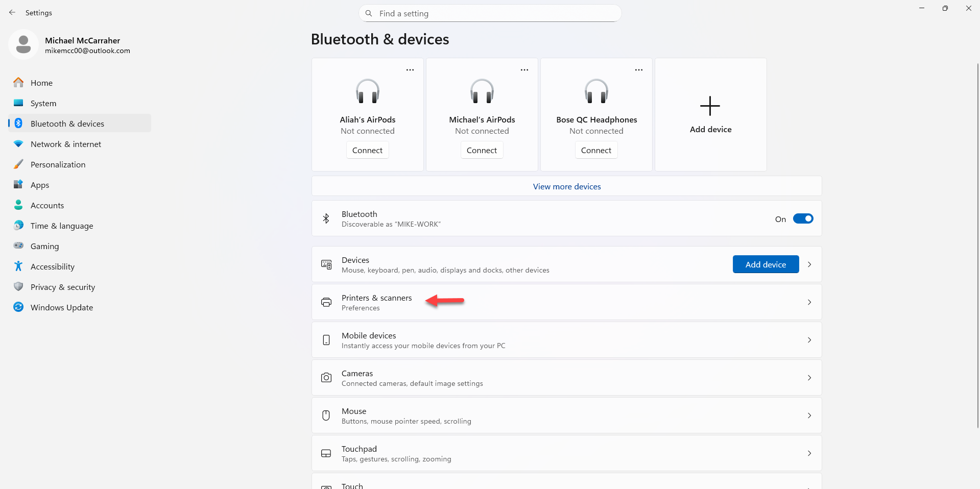
Task: Click the plus icon Add device tile
Action: [710, 106]
